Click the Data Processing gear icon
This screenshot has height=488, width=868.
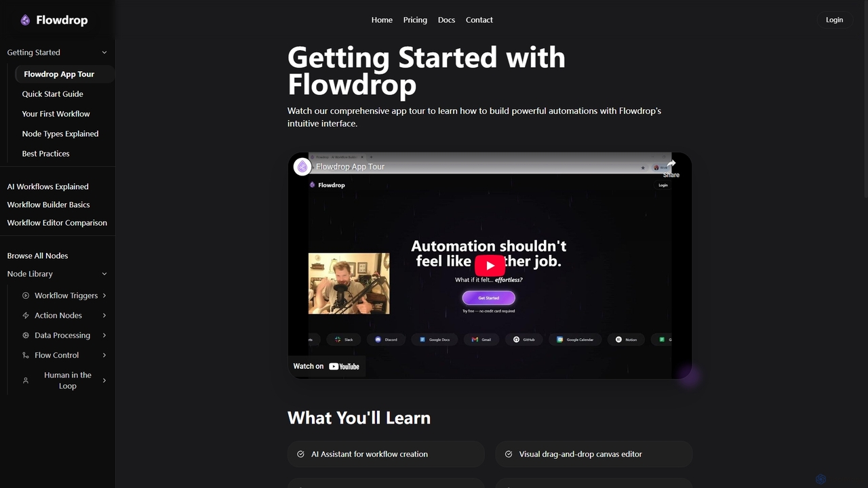(26, 335)
